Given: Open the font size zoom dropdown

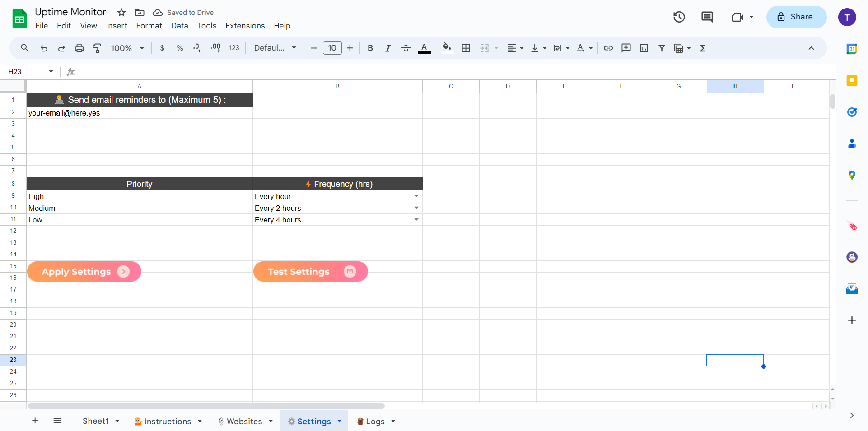Looking at the screenshot, I should click(x=126, y=48).
